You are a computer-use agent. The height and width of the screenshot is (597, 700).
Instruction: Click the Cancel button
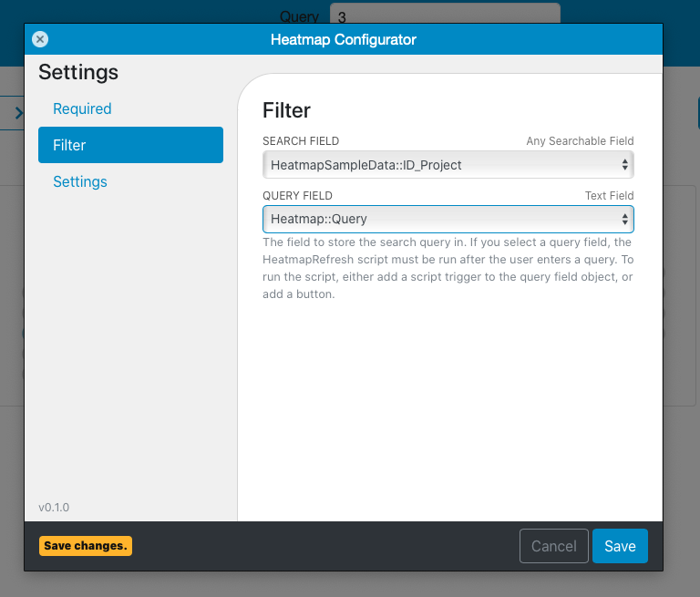(x=554, y=546)
